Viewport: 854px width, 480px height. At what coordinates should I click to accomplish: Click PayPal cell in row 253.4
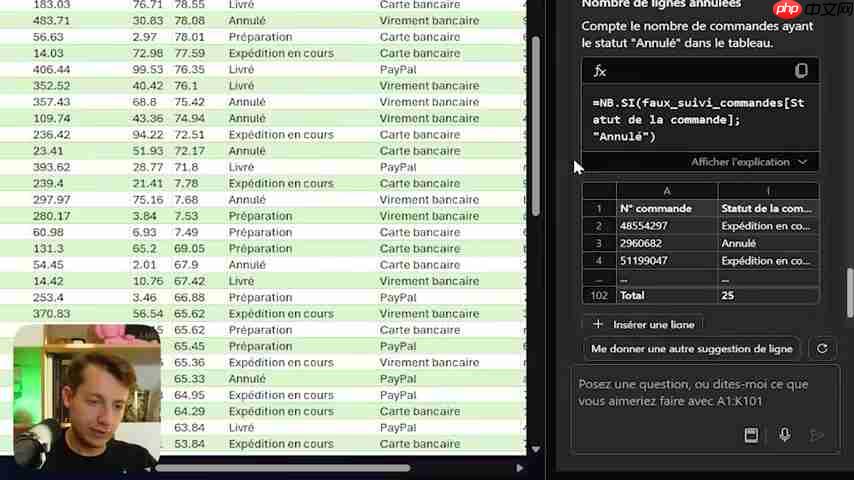point(398,297)
